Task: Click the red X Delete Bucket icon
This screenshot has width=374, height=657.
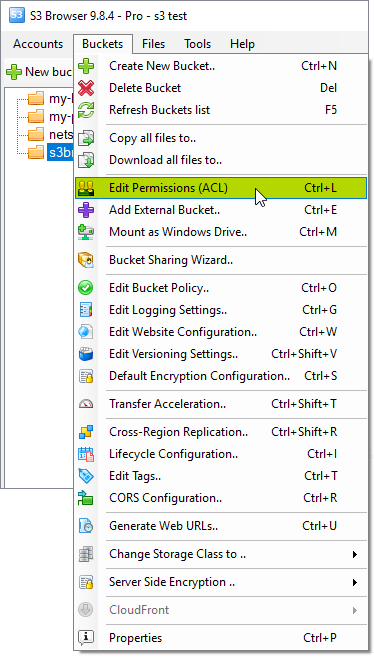Action: 86,88
